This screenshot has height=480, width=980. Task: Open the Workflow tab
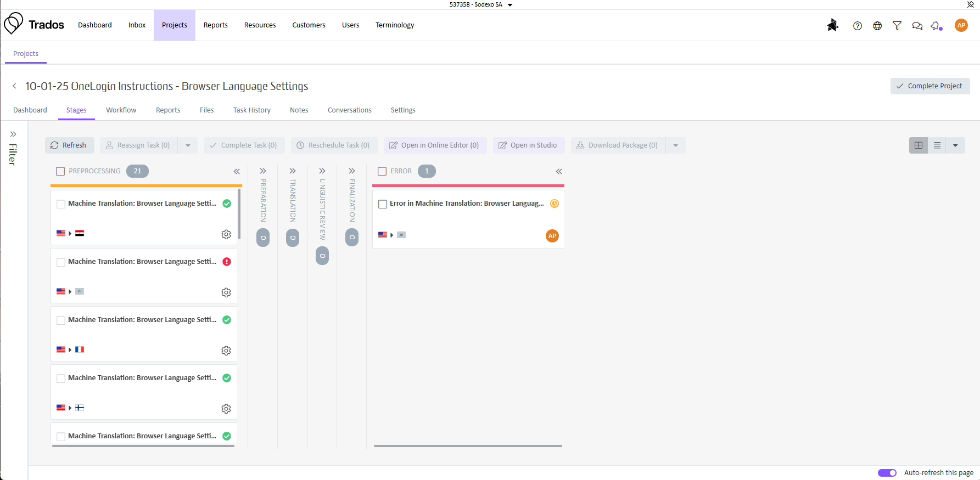pos(121,110)
